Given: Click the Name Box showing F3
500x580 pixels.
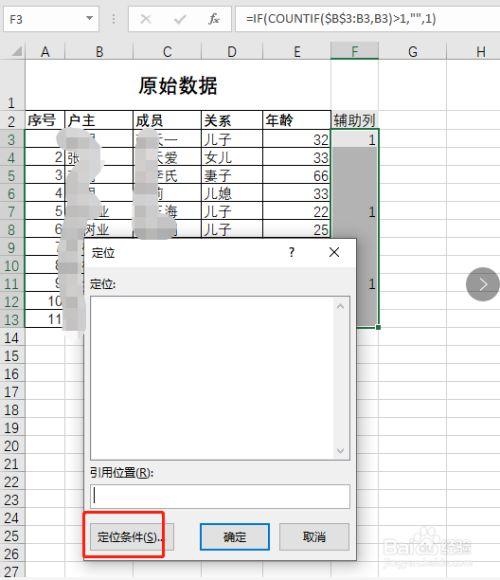Looking at the screenshot, I should pyautogui.click(x=51, y=19).
